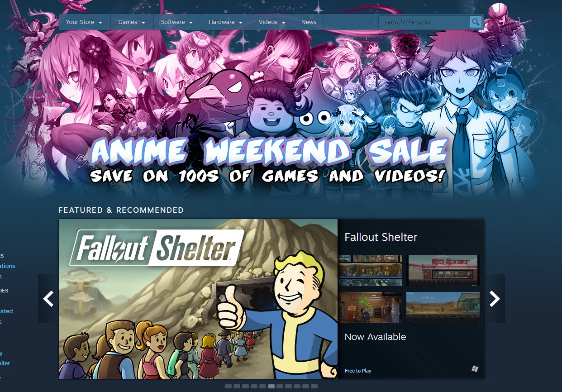
Task: Click the Fallout Shelter main capsule image
Action: [x=198, y=299]
